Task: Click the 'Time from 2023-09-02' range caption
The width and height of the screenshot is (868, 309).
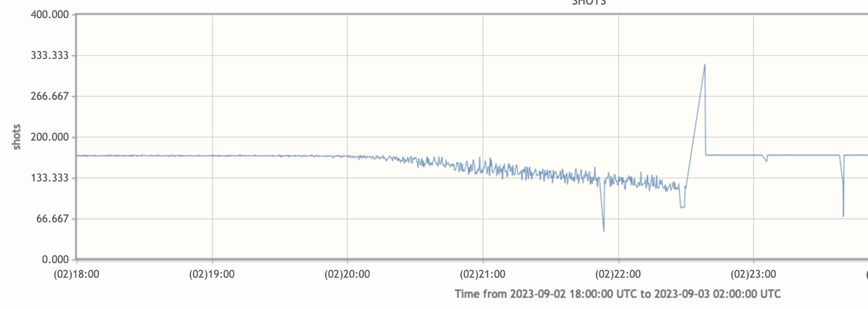Action: (x=617, y=294)
